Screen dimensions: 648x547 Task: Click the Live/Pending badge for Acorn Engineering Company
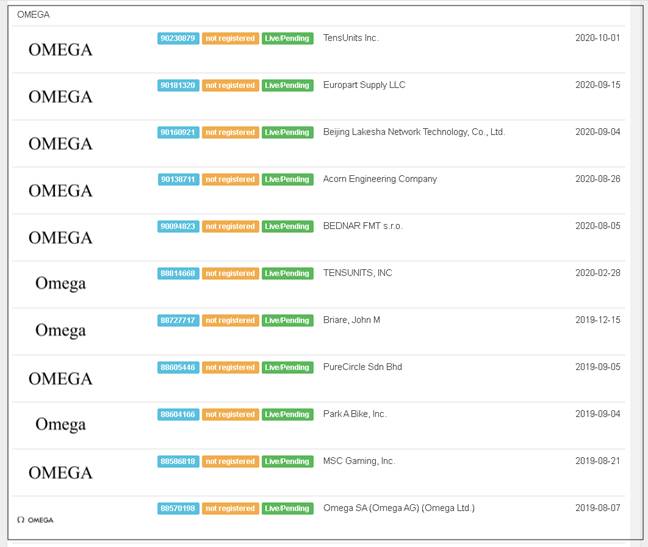click(288, 180)
